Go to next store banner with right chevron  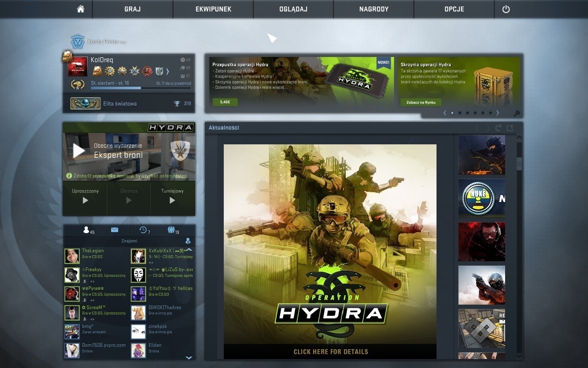(497, 113)
